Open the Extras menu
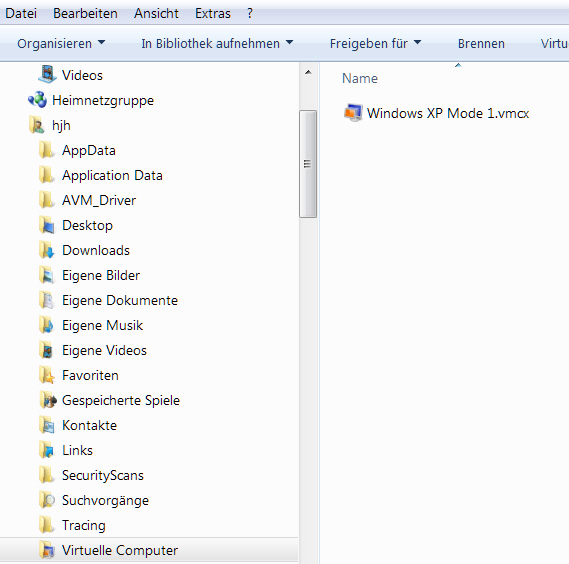Image resolution: width=569 pixels, height=564 pixels. point(213,13)
